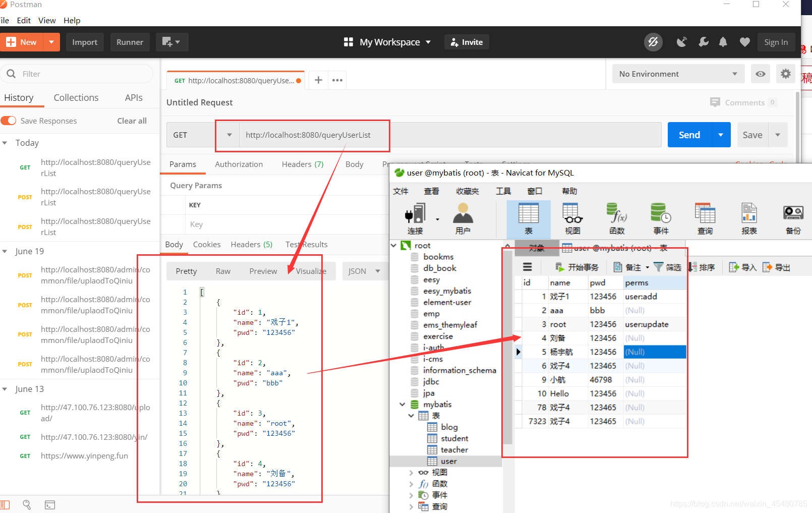Switch to the APIs sidebar tab
The width and height of the screenshot is (812, 513).
pyautogui.click(x=134, y=98)
